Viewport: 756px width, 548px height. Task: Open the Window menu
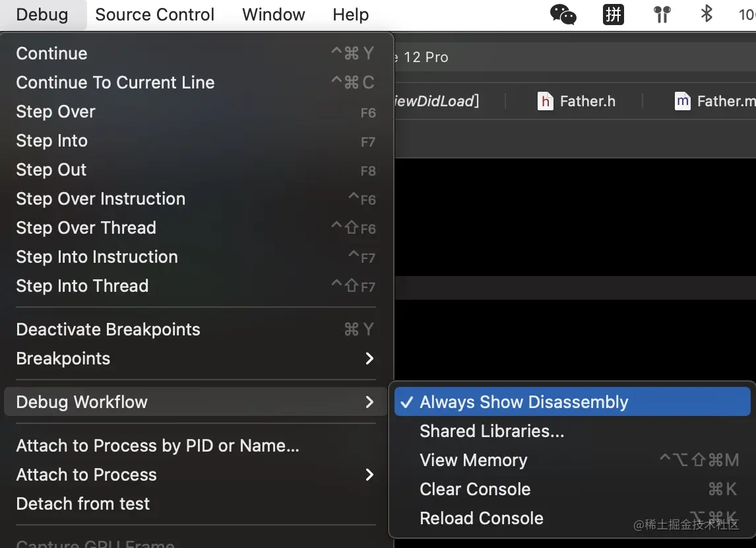pyautogui.click(x=274, y=15)
